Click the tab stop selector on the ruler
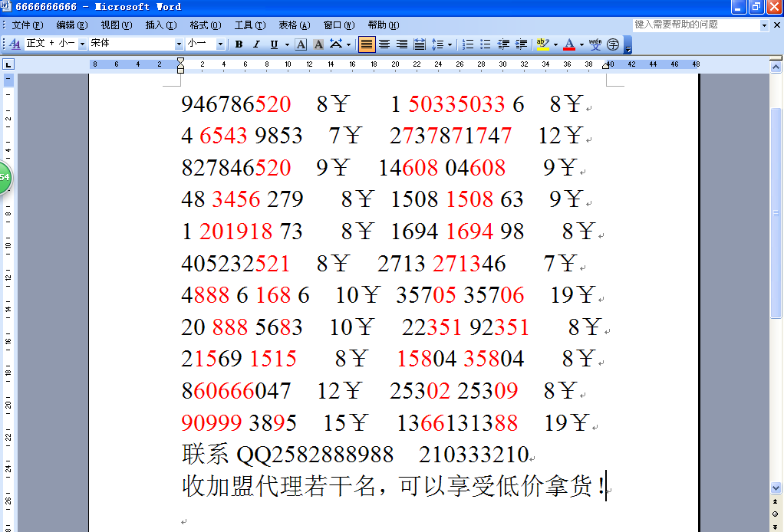The image size is (784, 532). (8, 64)
